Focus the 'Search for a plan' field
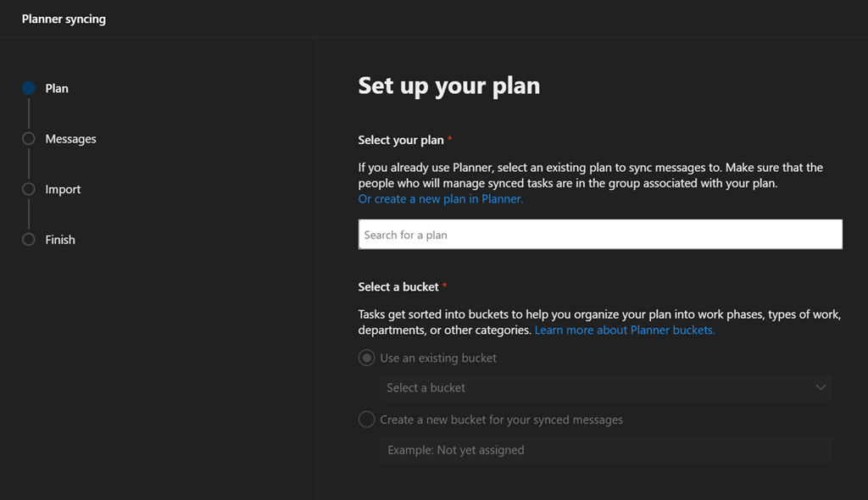Image resolution: width=868 pixels, height=500 pixels. [600, 235]
